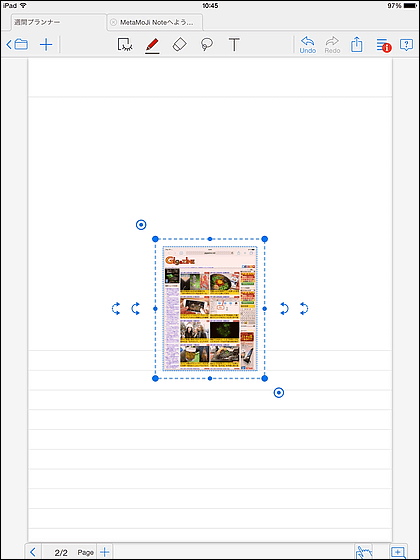Screen dimensions: 420x560
Task: Select the Text tool
Action: (x=234, y=45)
